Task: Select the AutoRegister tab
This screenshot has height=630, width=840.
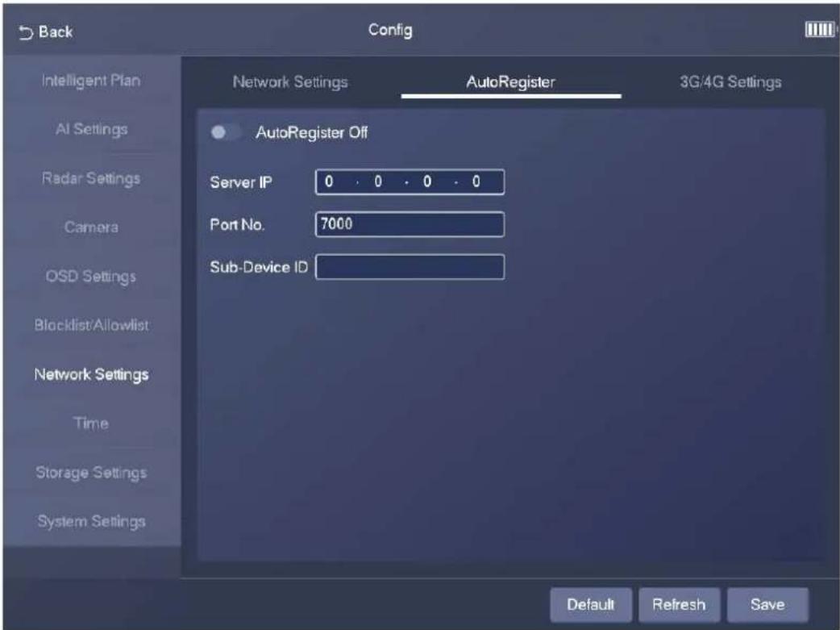Action: click(510, 82)
